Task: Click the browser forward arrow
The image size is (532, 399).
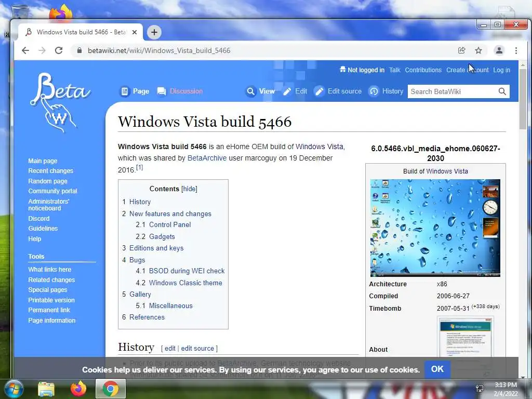Action: click(42, 50)
